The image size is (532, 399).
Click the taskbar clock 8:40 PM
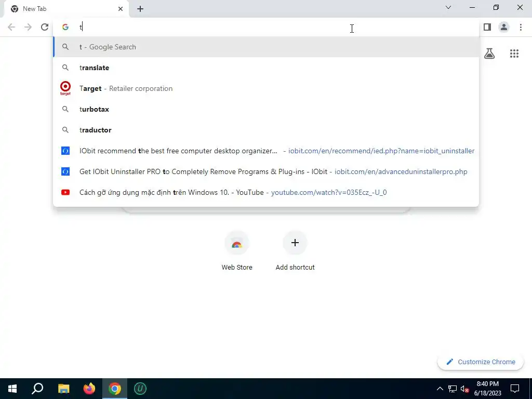487,389
